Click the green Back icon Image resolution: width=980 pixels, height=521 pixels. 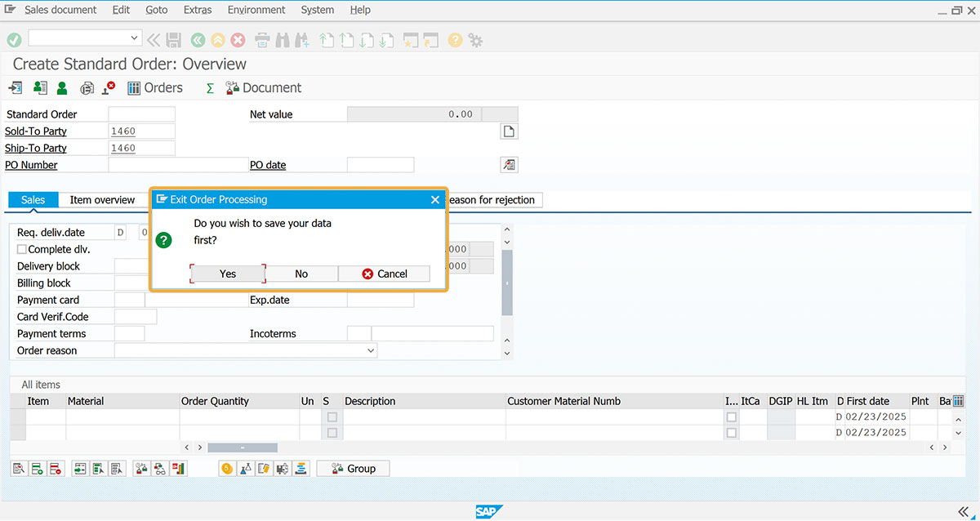pos(198,39)
